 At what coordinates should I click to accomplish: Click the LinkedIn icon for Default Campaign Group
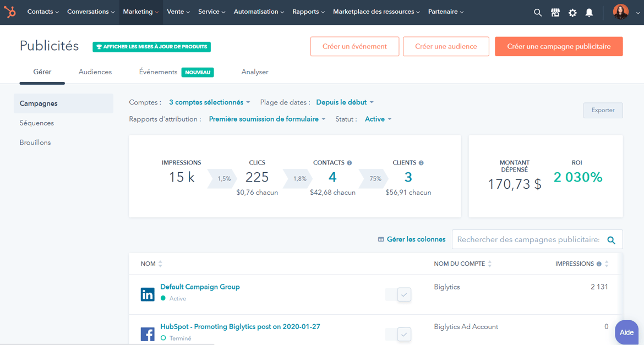point(148,294)
